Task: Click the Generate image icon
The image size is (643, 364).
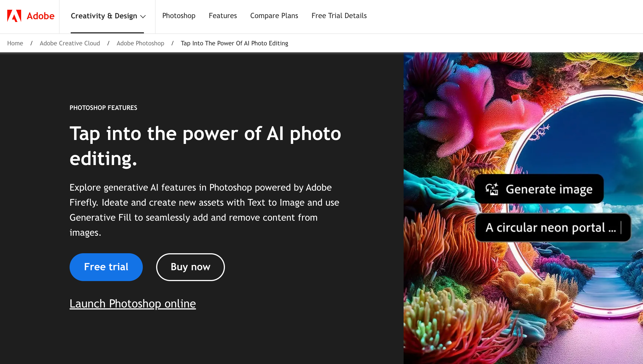Action: (492, 189)
